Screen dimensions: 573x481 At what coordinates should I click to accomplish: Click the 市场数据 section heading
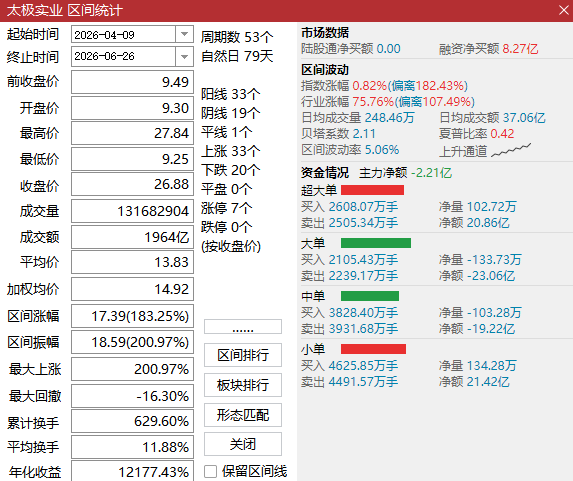coord(325,33)
